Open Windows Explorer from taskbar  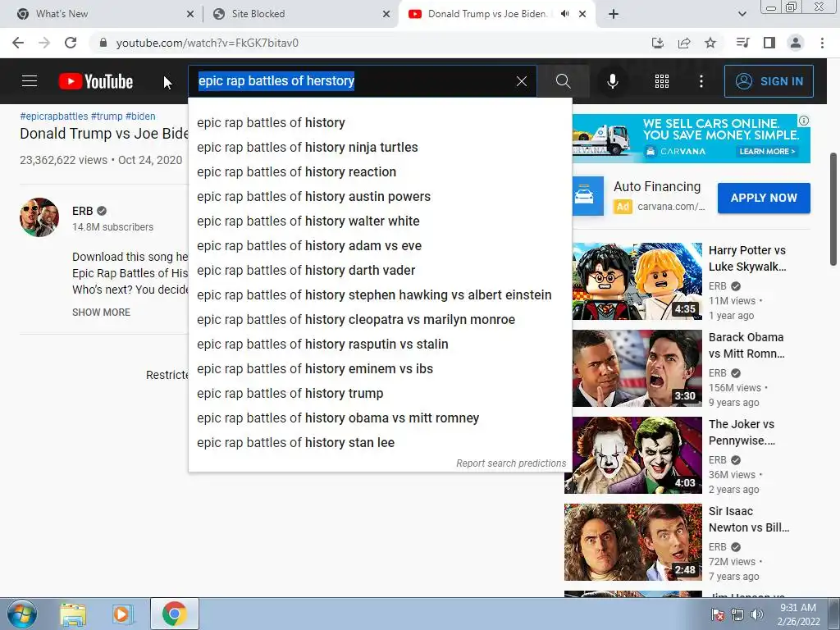(x=73, y=614)
